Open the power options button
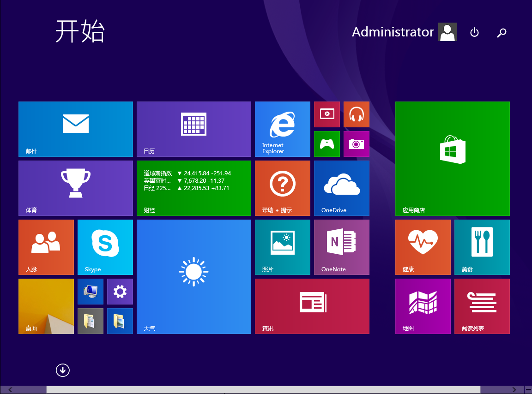 pos(474,32)
